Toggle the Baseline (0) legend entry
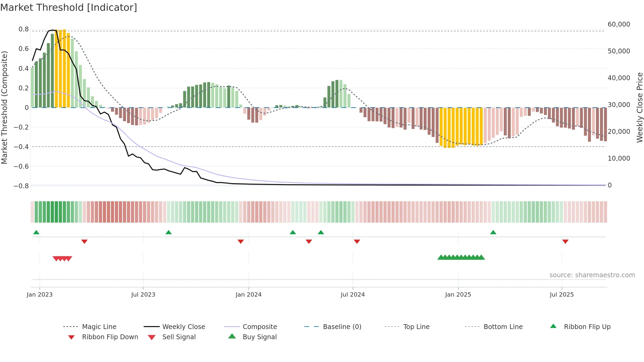 click(333, 327)
